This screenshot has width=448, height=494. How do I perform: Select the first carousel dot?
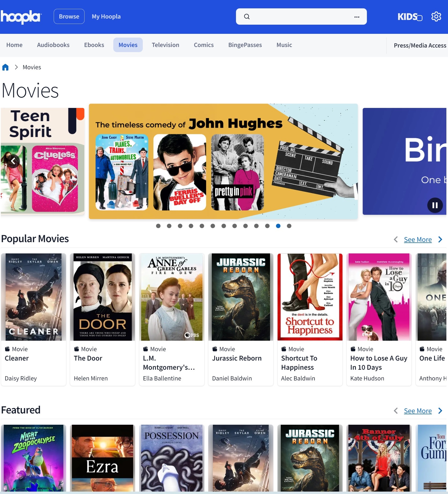tap(158, 226)
